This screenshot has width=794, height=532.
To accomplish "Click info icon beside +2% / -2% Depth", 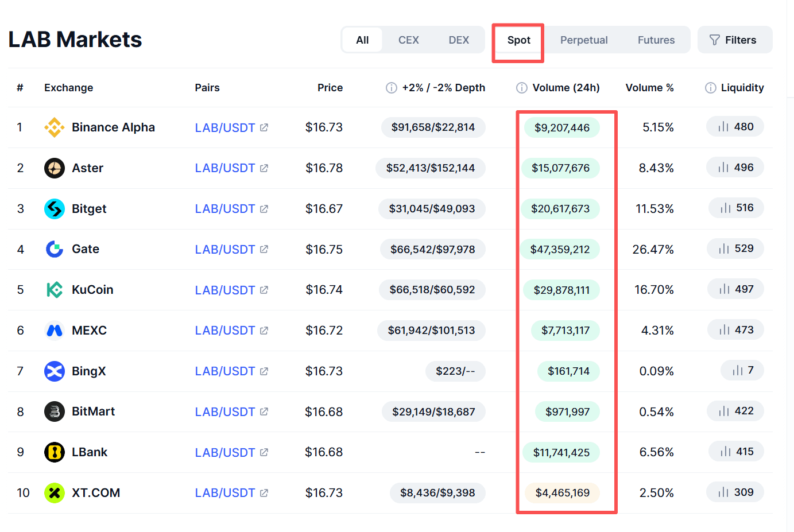I will [x=392, y=88].
